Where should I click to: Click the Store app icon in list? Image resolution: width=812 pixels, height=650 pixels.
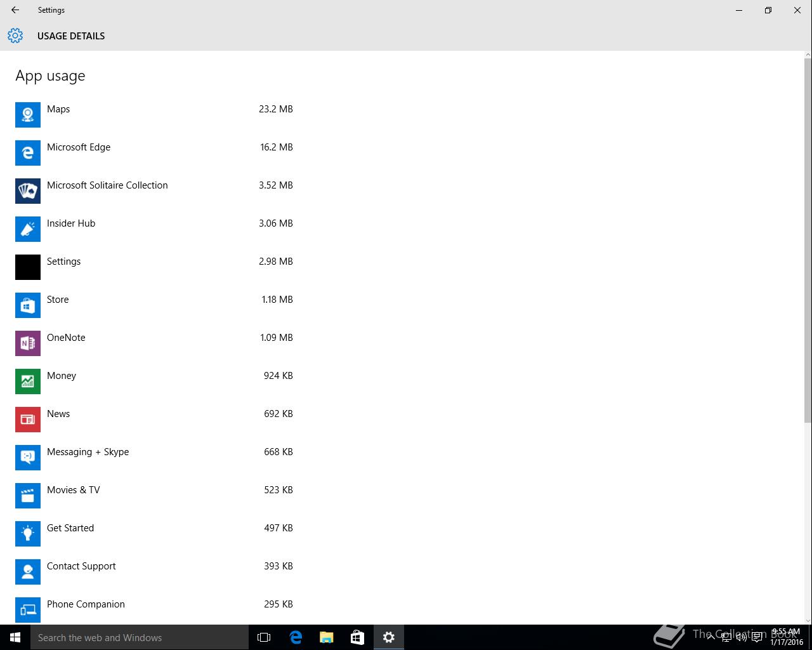point(28,305)
